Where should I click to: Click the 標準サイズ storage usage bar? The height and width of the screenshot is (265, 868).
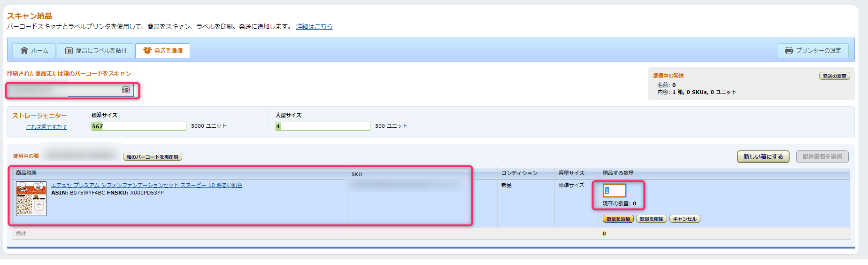(139, 126)
